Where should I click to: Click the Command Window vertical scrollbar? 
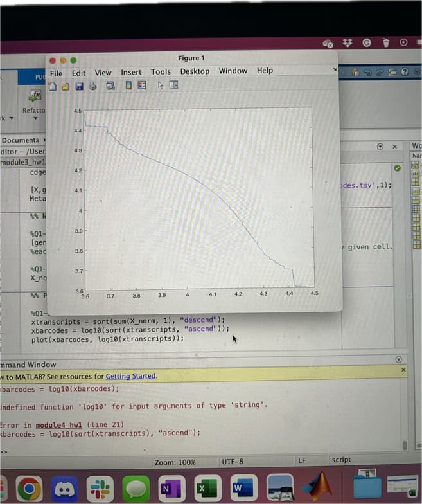click(405, 445)
